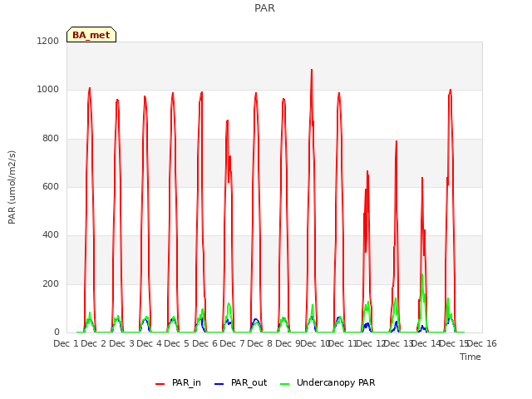Toggle PAR_out series in legend
Screen dimensions: 532x399
(x=241, y=382)
